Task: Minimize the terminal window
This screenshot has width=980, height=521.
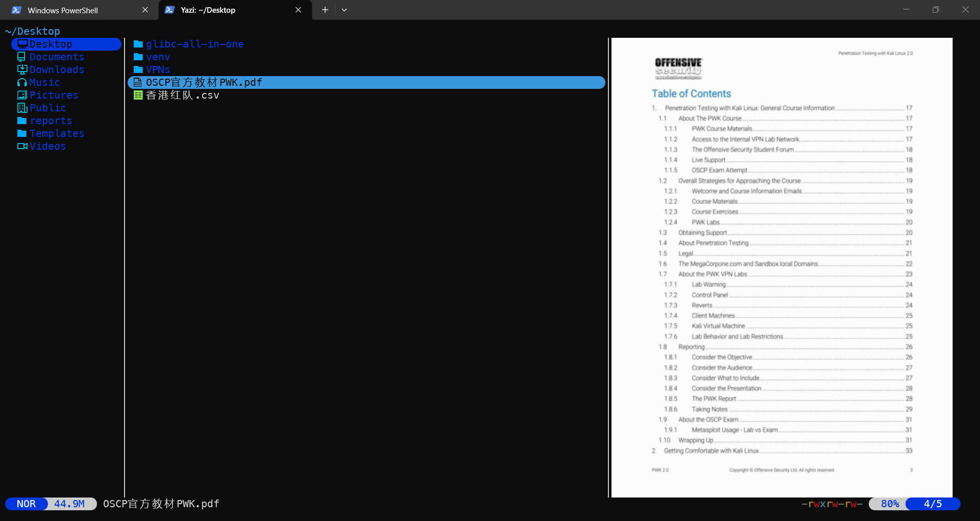Action: (x=906, y=10)
